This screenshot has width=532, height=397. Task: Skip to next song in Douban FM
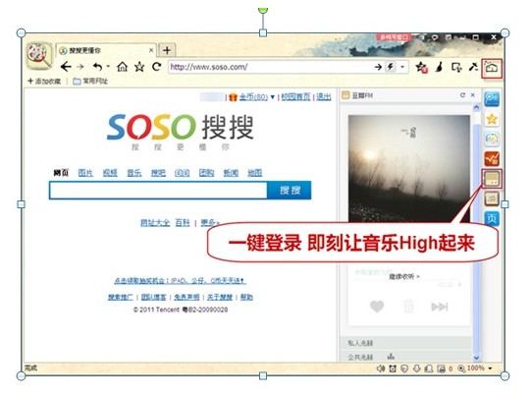point(440,307)
